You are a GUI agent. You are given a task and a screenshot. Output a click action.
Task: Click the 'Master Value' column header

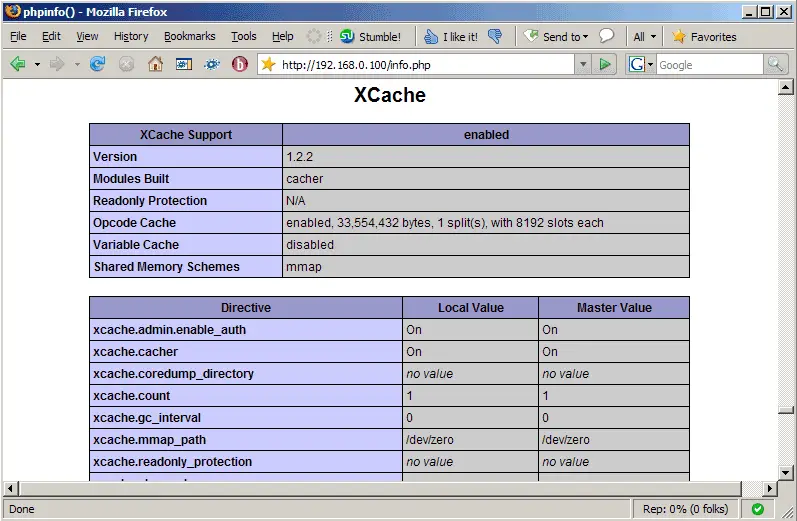614,308
